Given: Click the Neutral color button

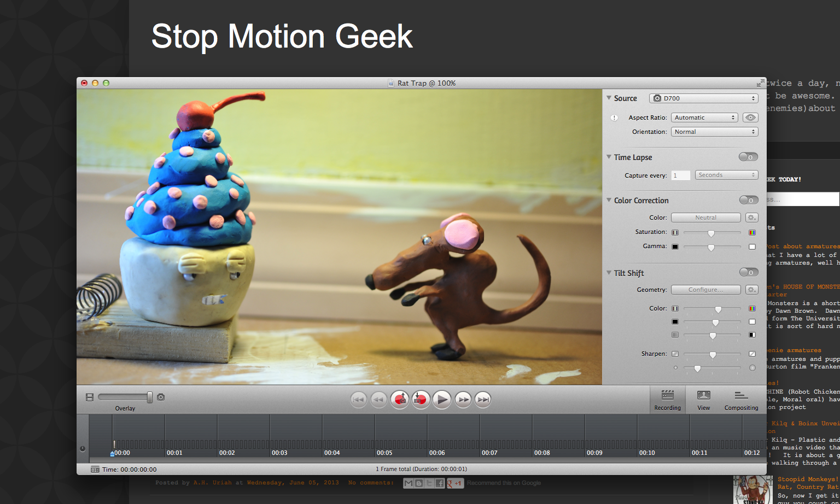Looking at the screenshot, I should point(706,218).
